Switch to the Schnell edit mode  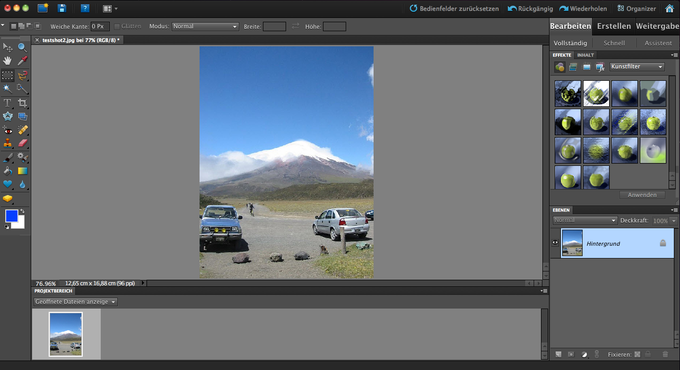tap(614, 43)
